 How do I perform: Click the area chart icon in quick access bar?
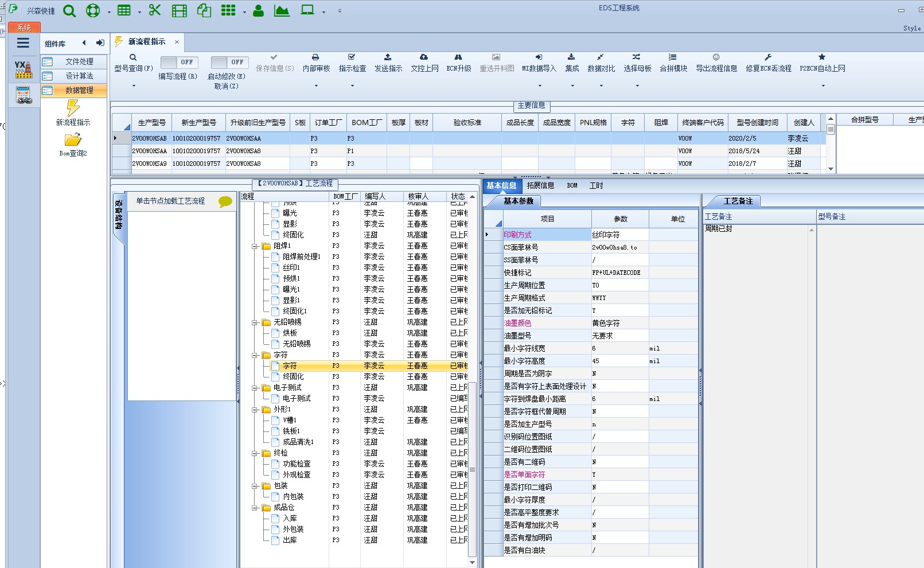(x=282, y=10)
